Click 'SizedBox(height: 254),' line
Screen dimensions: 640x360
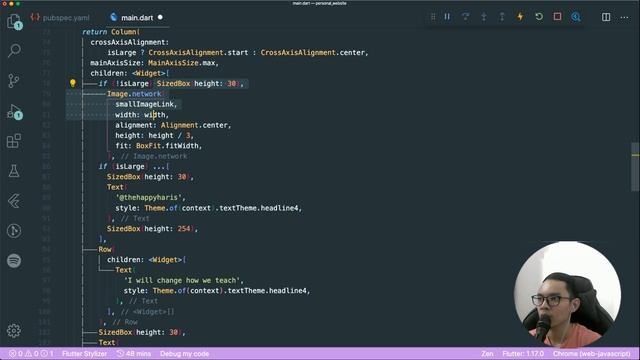pyautogui.click(x=152, y=229)
